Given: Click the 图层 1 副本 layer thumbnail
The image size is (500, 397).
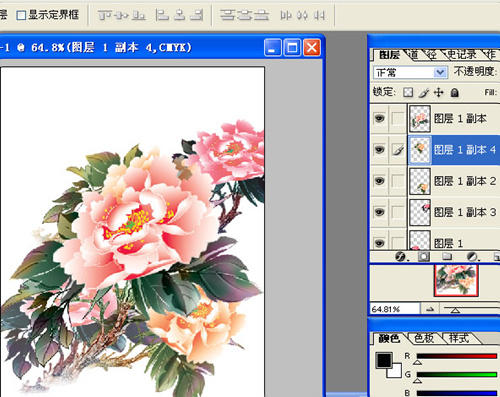Looking at the screenshot, I should coord(420,118).
